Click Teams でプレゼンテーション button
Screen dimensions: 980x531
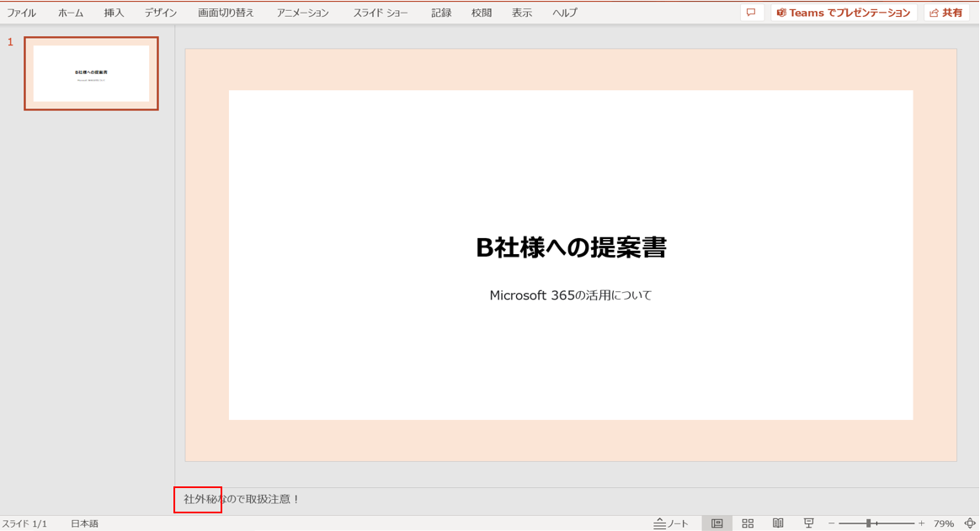click(x=844, y=13)
